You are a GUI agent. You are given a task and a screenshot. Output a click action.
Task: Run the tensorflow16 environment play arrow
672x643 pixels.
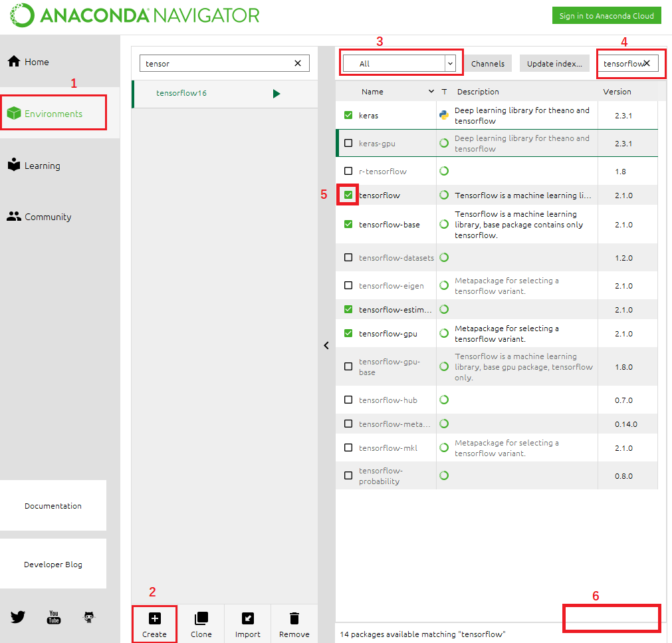pyautogui.click(x=277, y=94)
